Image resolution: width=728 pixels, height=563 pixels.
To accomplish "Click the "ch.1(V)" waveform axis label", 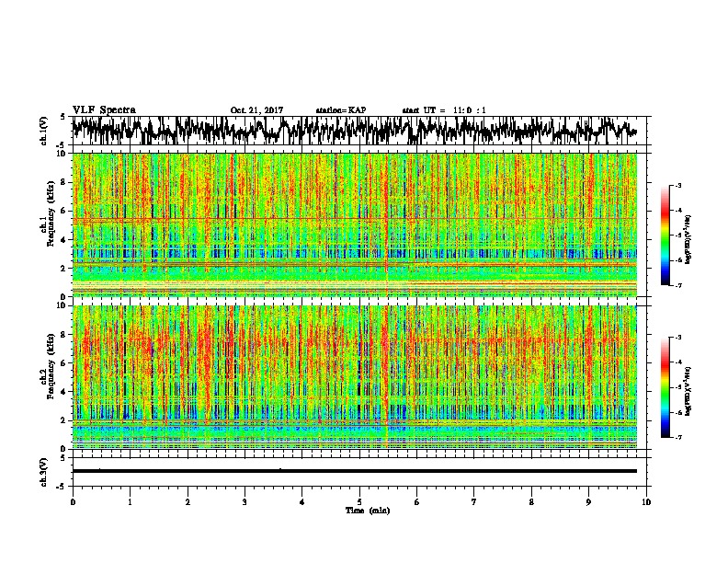I will [x=43, y=131].
